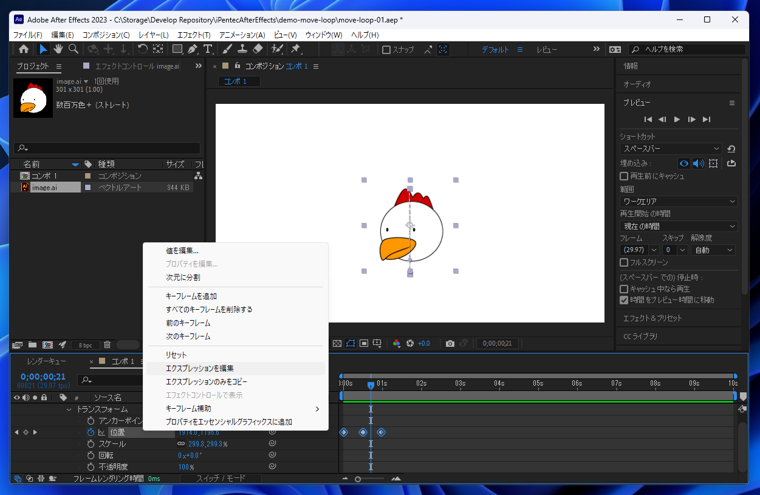Open the 現在の時間 dropdown
This screenshot has height=495, width=760.
pyautogui.click(x=679, y=226)
